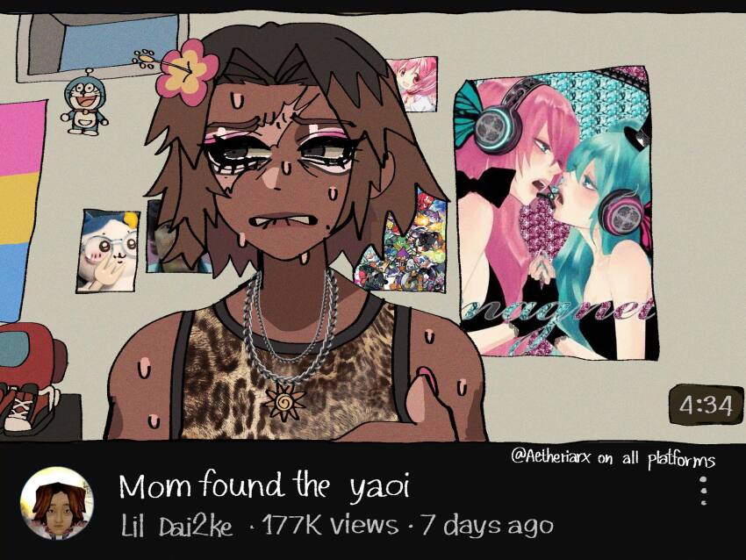746x560 pixels.
Task: Click the pink hibiscus flower hair clip
Action: click(x=185, y=71)
